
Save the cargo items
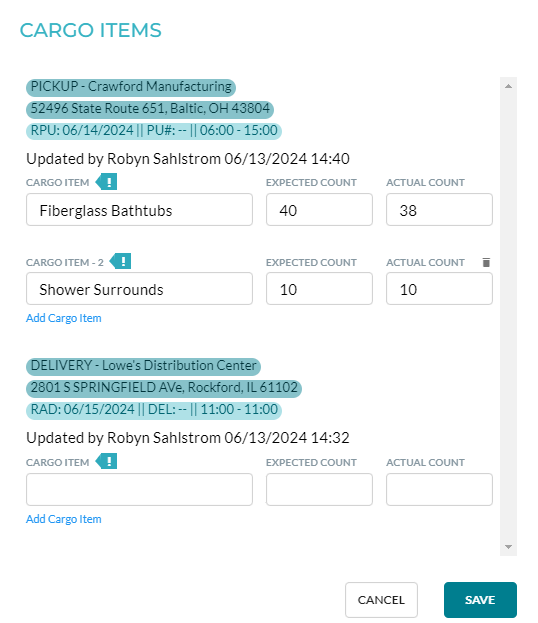(x=480, y=600)
